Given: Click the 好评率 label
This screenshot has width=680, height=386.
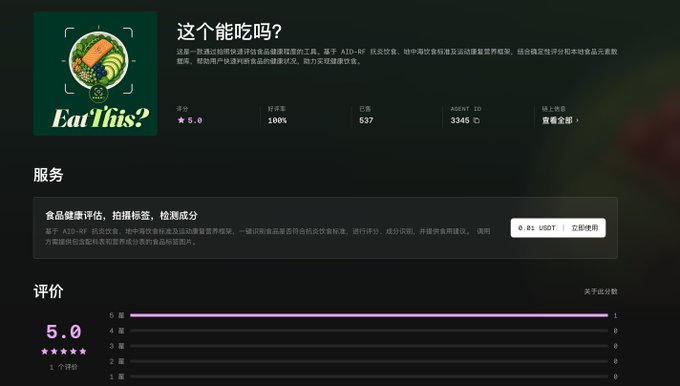Looking at the screenshot, I should tap(276, 109).
